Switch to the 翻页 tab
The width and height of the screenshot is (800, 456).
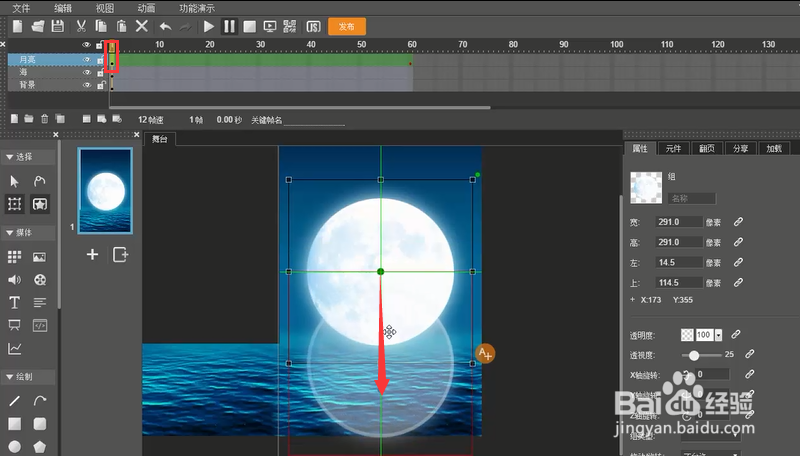click(x=707, y=148)
